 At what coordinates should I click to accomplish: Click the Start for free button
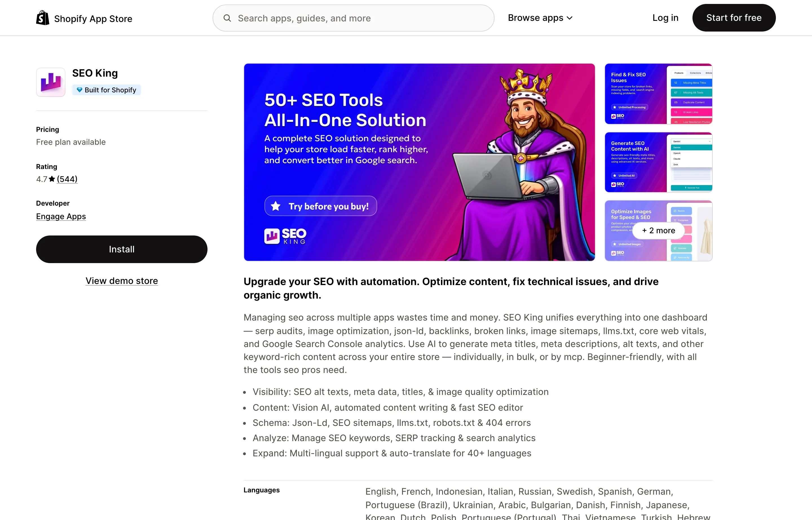click(x=734, y=18)
